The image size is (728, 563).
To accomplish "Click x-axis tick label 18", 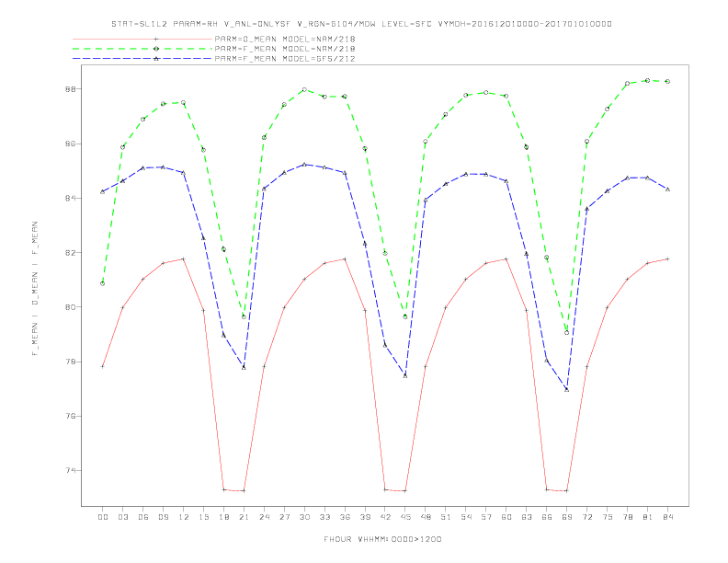I will click(223, 517).
